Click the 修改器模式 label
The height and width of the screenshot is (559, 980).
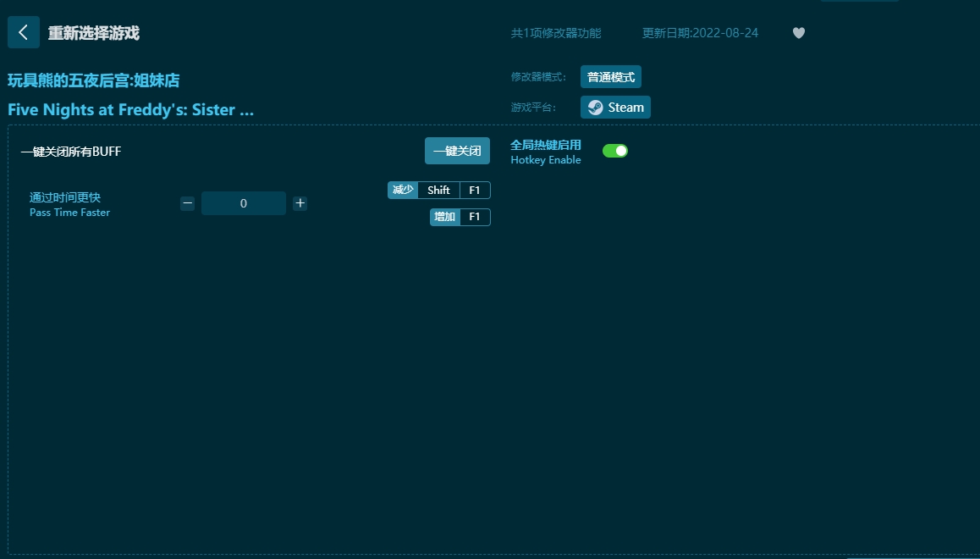coord(538,77)
